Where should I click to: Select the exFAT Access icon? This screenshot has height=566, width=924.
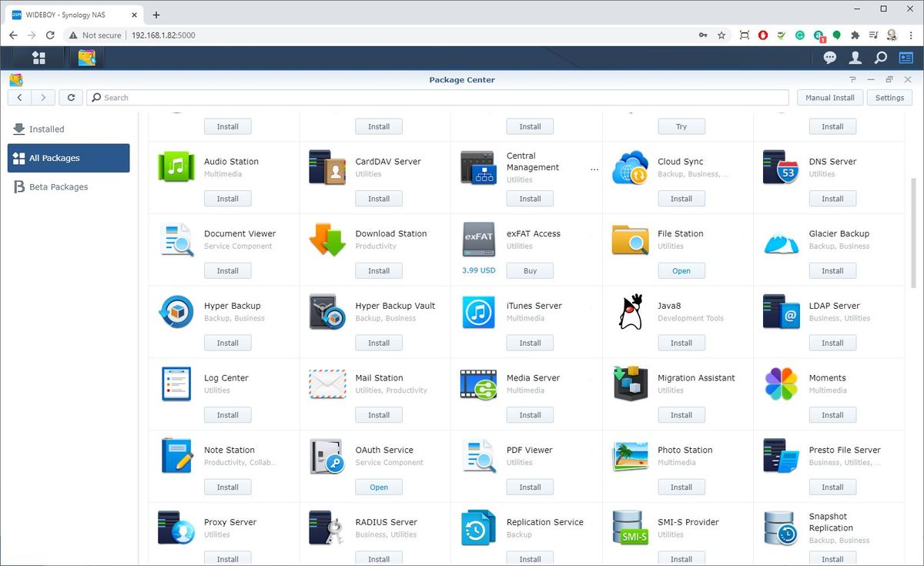pyautogui.click(x=478, y=239)
